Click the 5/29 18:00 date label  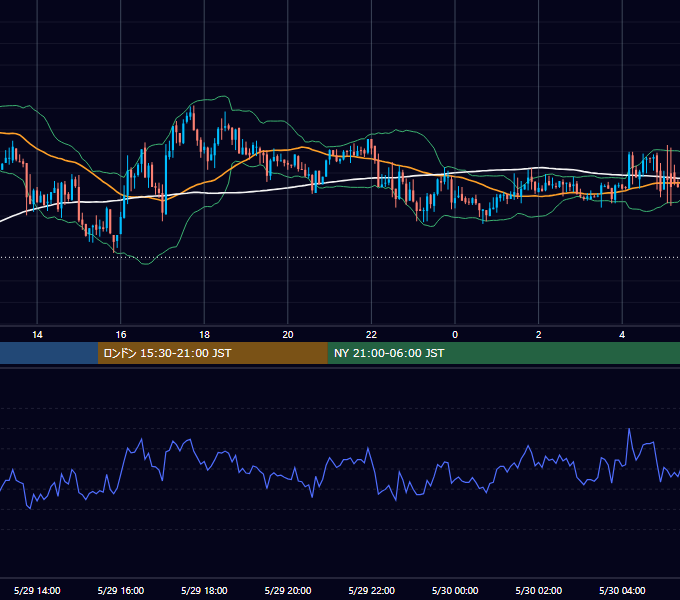pyautogui.click(x=204, y=590)
